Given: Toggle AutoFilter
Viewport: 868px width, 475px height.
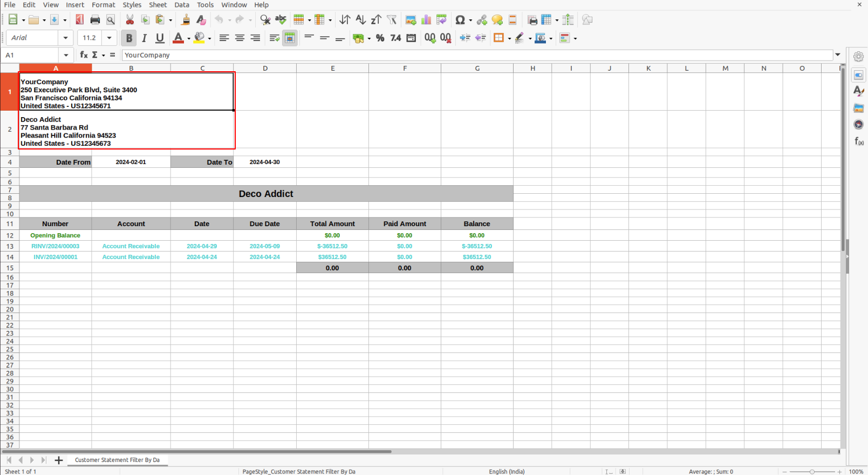Looking at the screenshot, I should [392, 20].
